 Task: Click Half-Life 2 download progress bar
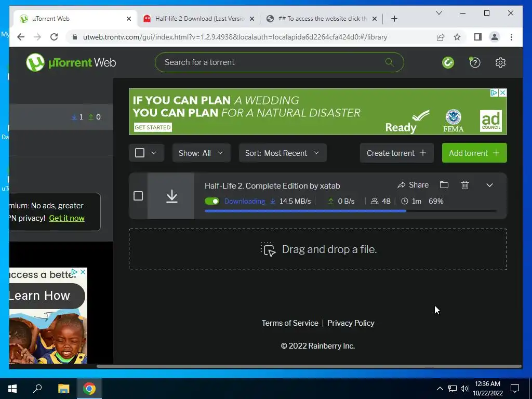350,211
